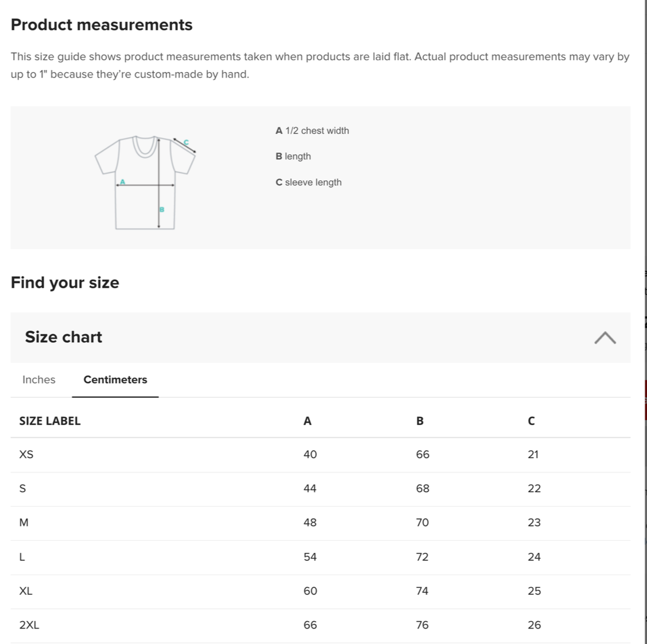Switch to the Inches tab
The width and height of the screenshot is (647, 644).
pos(39,379)
